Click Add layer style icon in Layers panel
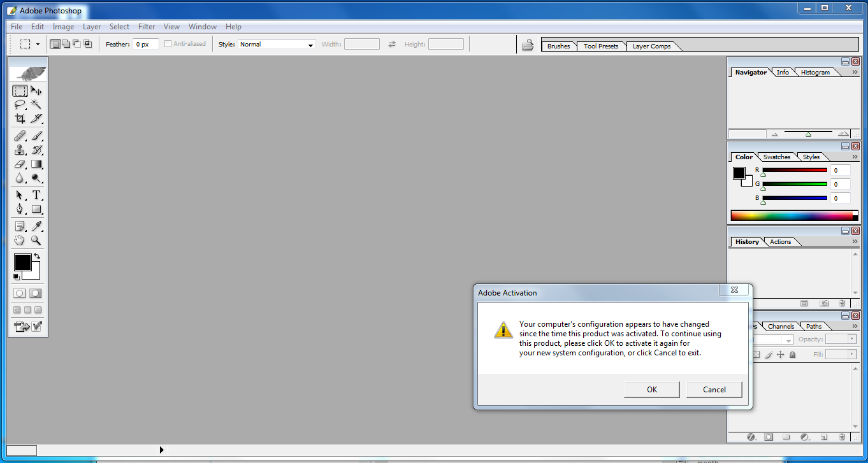This screenshot has width=868, height=463. coord(751,437)
